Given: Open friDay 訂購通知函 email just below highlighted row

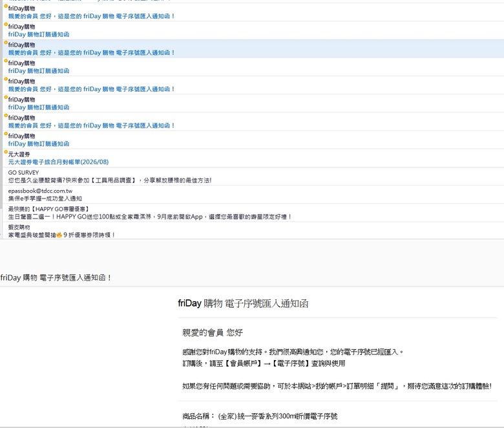Looking at the screenshot, I should (x=39, y=70).
